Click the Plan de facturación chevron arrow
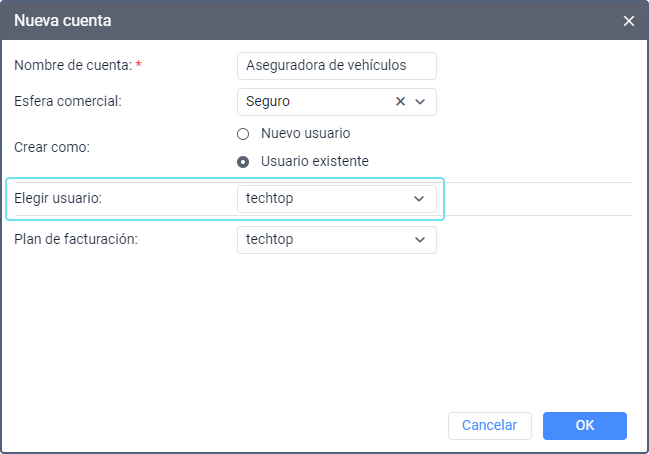Screen dimensions: 649x454 [x=419, y=240]
